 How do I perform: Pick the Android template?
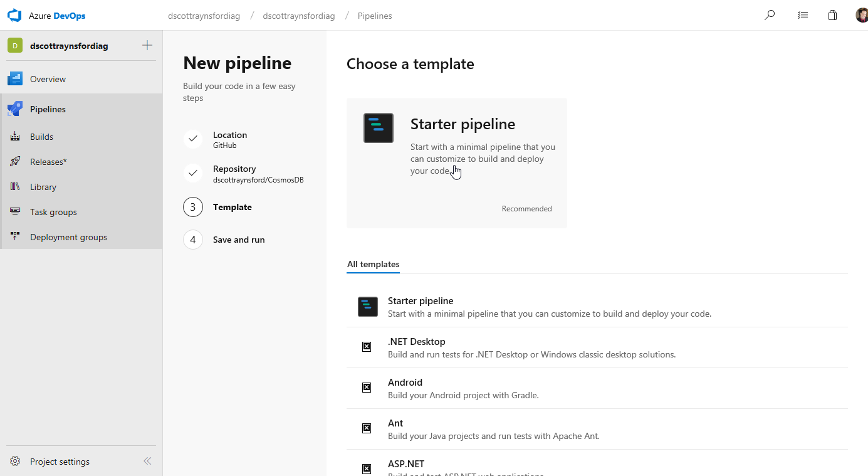[405, 383]
